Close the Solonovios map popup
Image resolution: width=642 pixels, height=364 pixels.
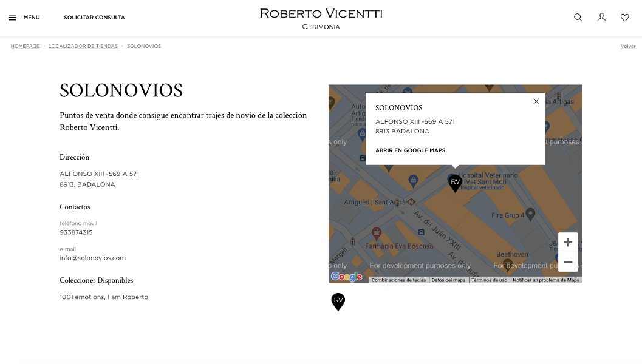(x=536, y=101)
